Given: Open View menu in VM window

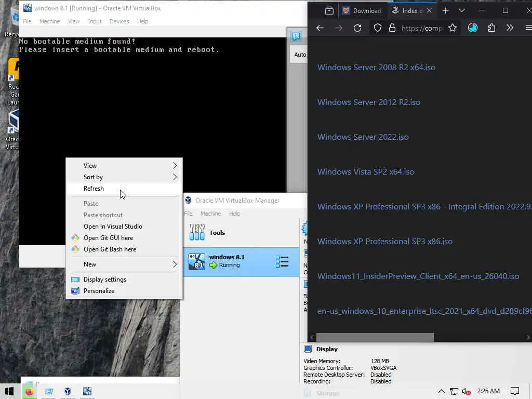Looking at the screenshot, I should [x=74, y=21].
